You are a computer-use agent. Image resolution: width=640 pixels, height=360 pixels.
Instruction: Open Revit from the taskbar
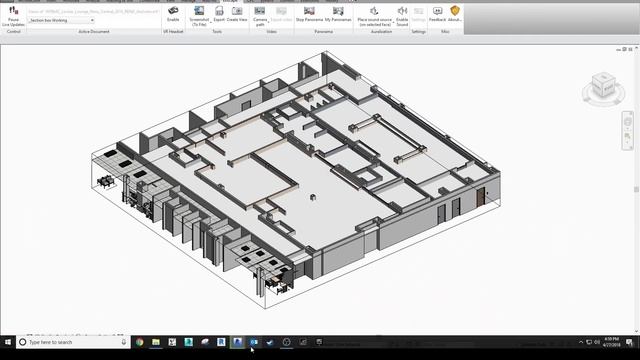coord(221,342)
